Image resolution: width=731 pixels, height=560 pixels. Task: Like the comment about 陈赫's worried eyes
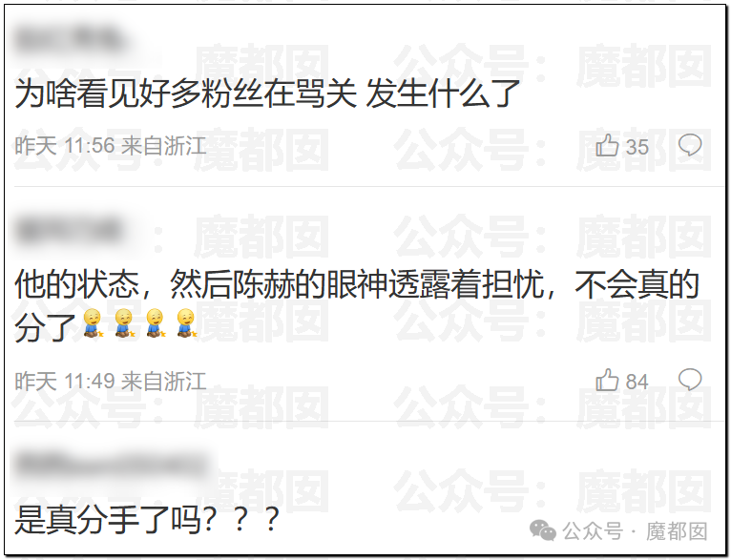[607, 380]
